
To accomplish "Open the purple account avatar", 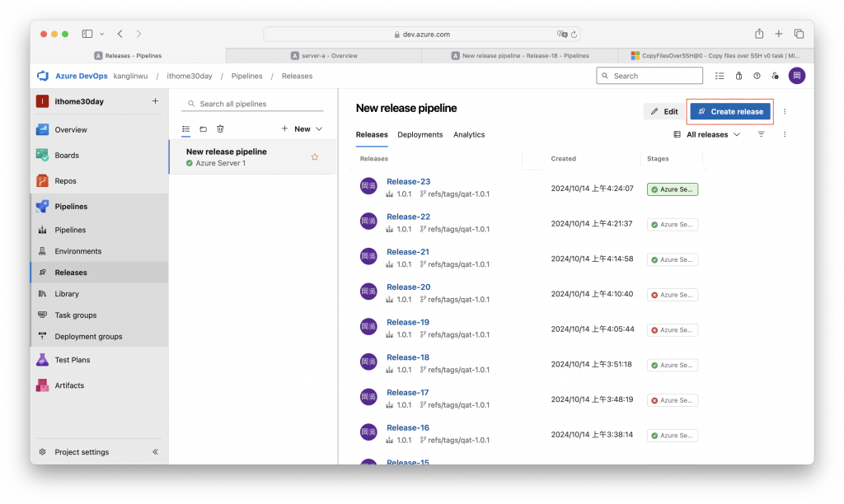I will [x=797, y=76].
